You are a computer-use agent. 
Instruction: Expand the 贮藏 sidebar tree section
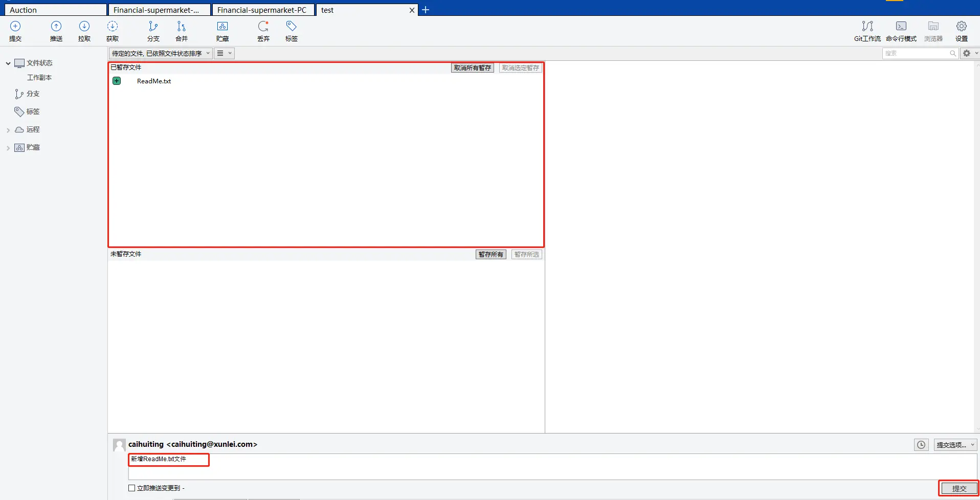click(8, 148)
